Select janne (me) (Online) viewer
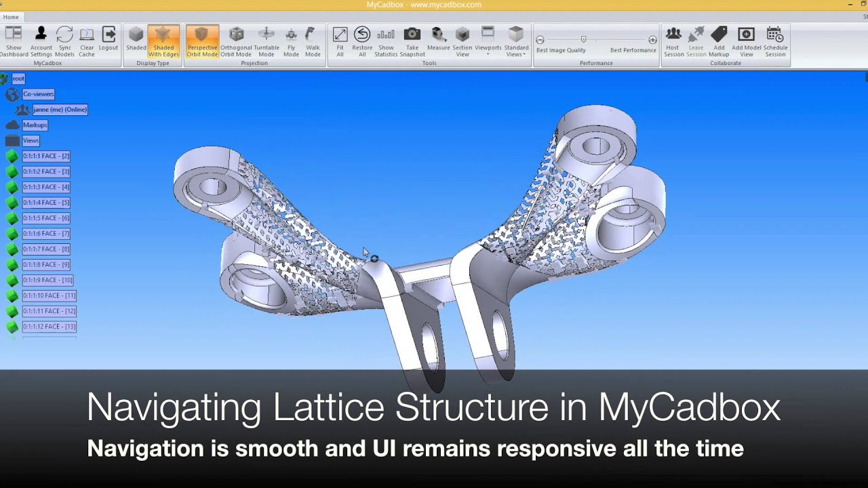868x488 pixels. coord(60,110)
